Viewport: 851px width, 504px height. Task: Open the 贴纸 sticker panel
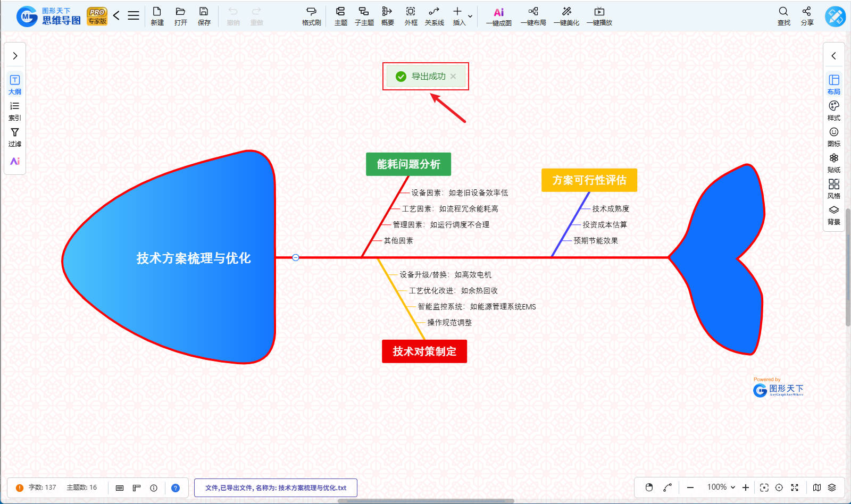point(833,163)
